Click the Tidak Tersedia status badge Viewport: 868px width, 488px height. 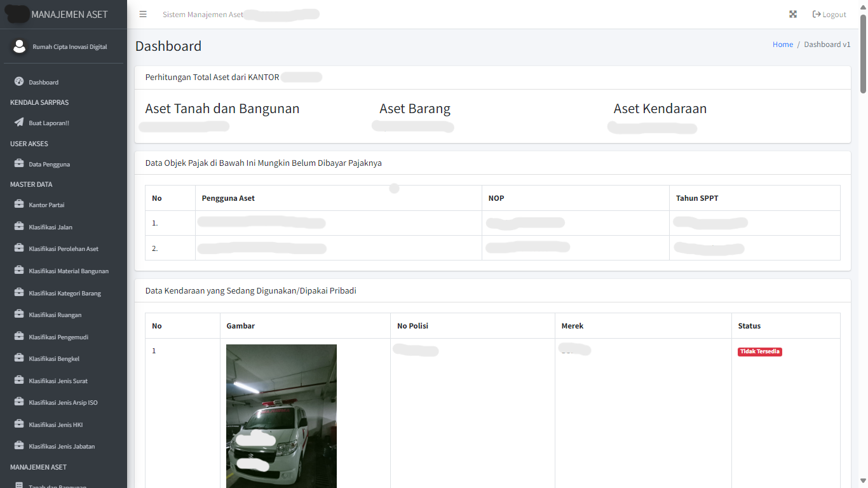(x=759, y=351)
